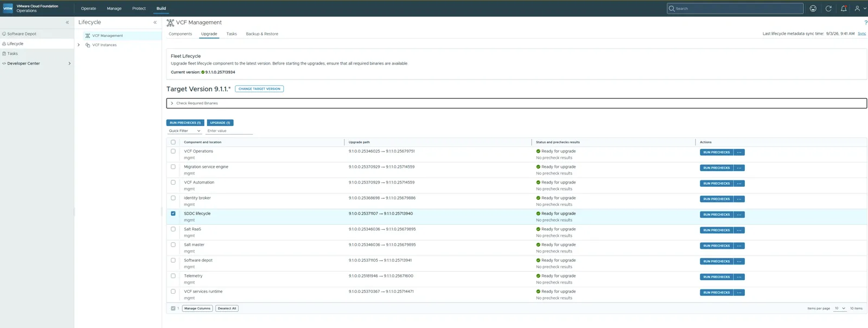The image size is (868, 328).
Task: Open more actions for VCF Automation
Action: [x=739, y=184]
